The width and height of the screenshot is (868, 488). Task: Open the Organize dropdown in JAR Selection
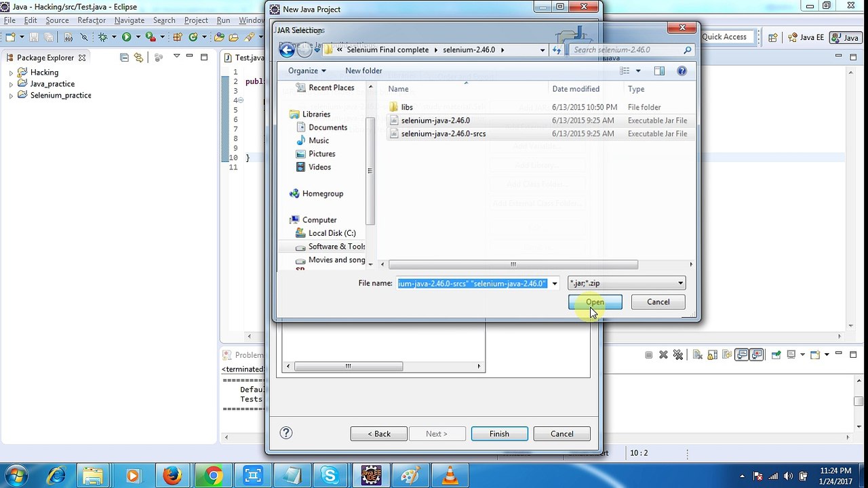(x=307, y=70)
